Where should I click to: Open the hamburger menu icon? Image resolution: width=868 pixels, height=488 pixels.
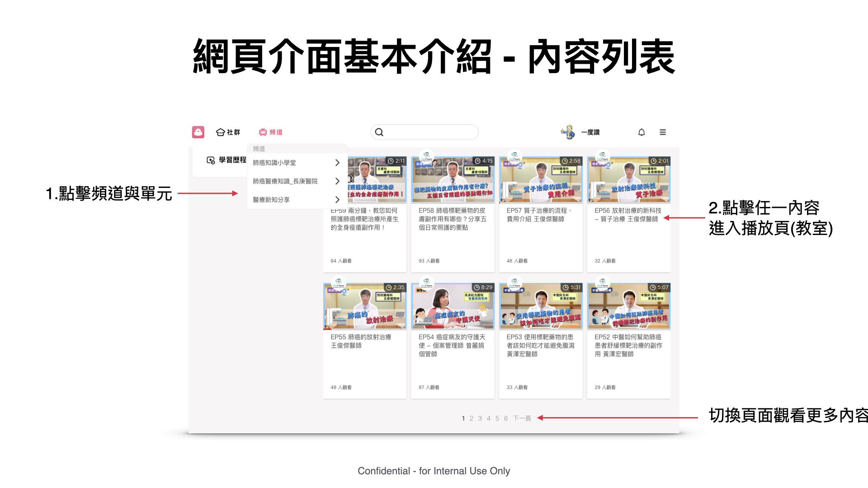[662, 132]
